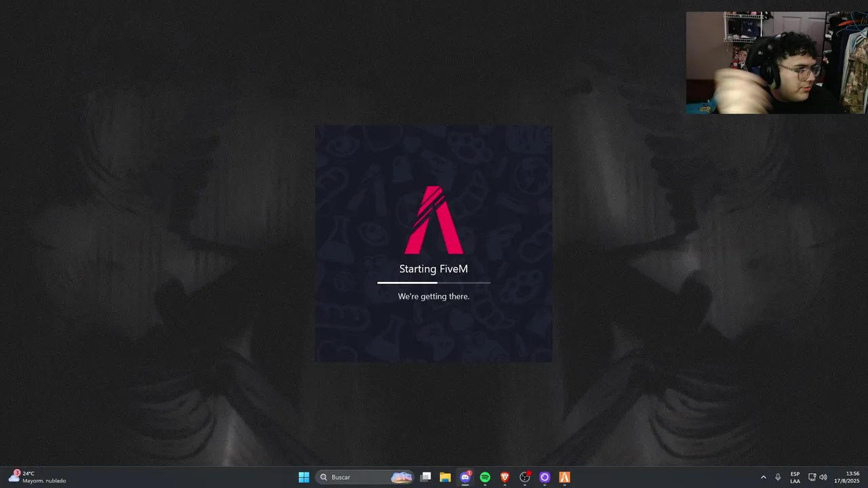Image resolution: width=868 pixels, height=488 pixels.
Task: Click the Buscar taskbar search box
Action: click(x=365, y=477)
